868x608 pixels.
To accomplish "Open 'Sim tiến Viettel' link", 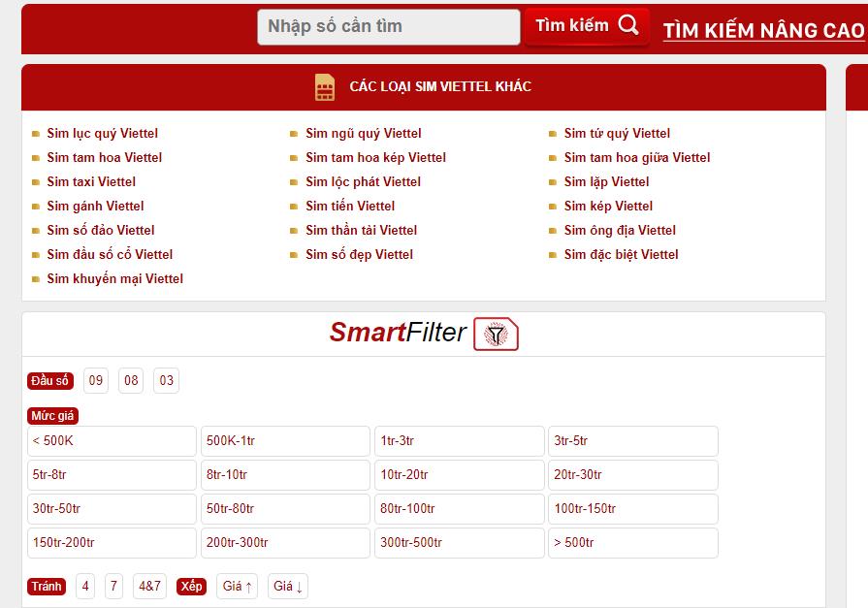I will (350, 207).
